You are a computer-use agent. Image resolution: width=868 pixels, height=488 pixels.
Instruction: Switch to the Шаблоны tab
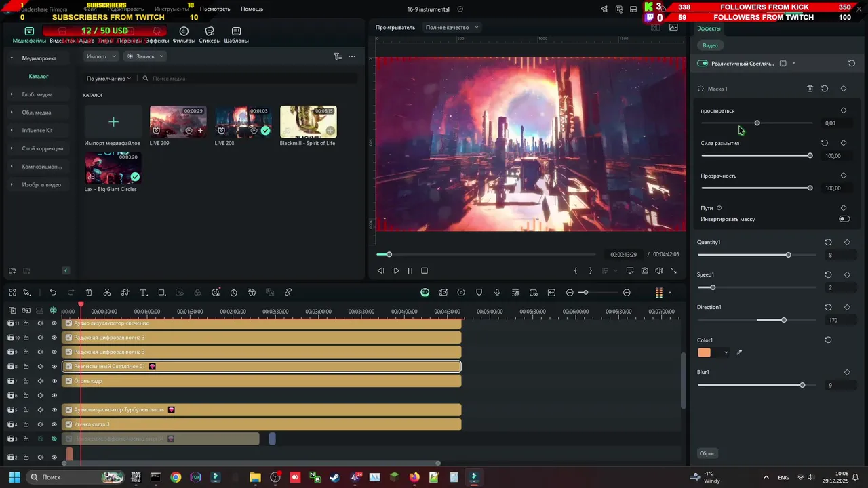236,35
